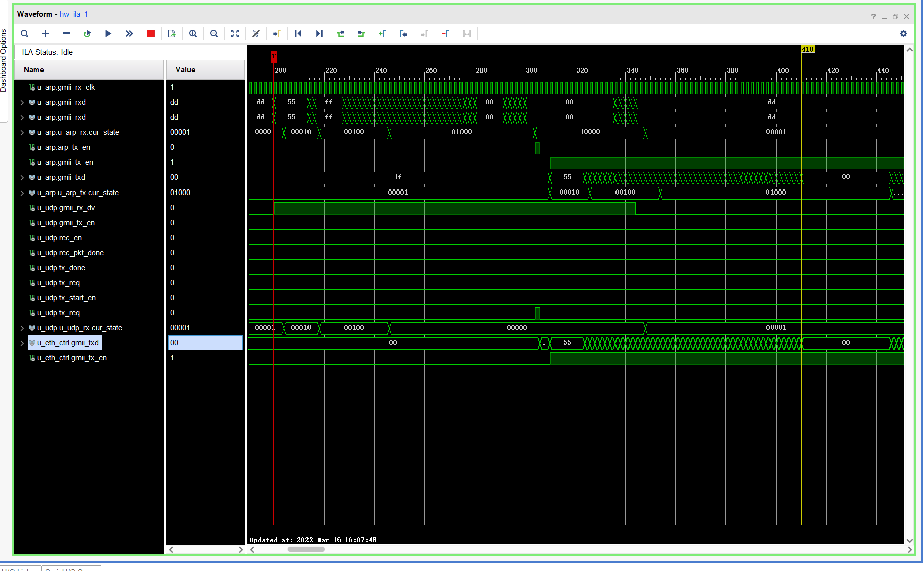The image size is (924, 571).
Task: Click the Add probe plus icon
Action: (x=45, y=34)
